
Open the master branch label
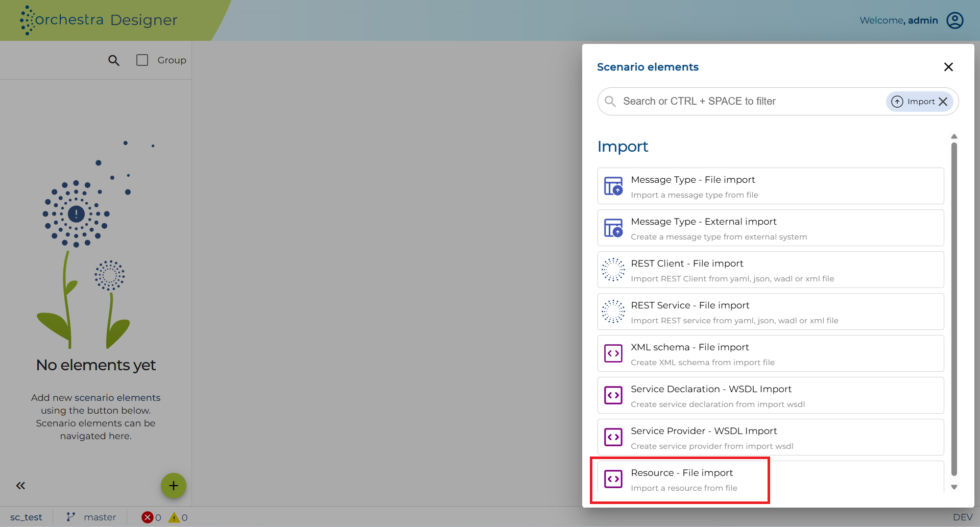[x=100, y=517]
